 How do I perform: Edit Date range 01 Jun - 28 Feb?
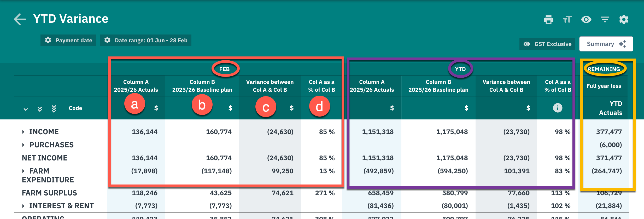coord(146,40)
